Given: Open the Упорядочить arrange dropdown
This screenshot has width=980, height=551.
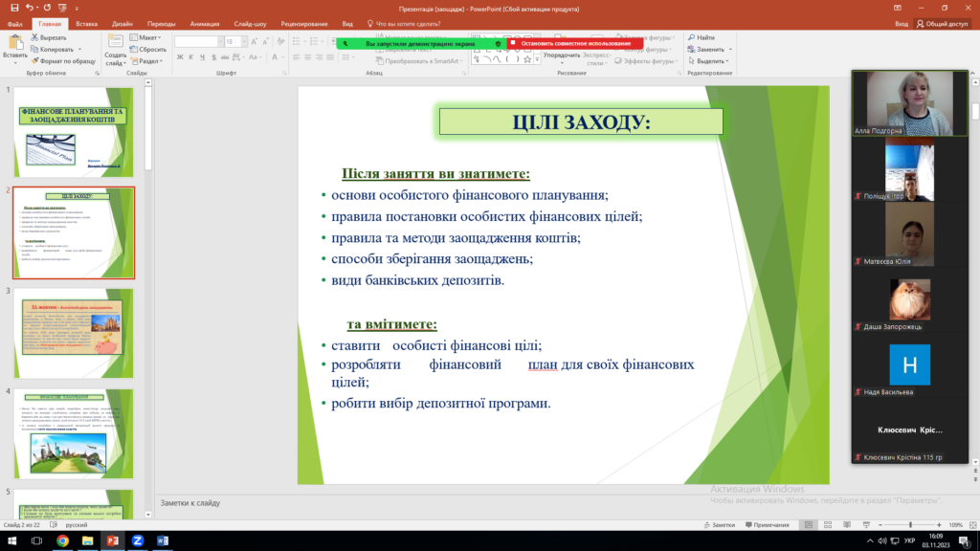Looking at the screenshot, I should [x=561, y=56].
